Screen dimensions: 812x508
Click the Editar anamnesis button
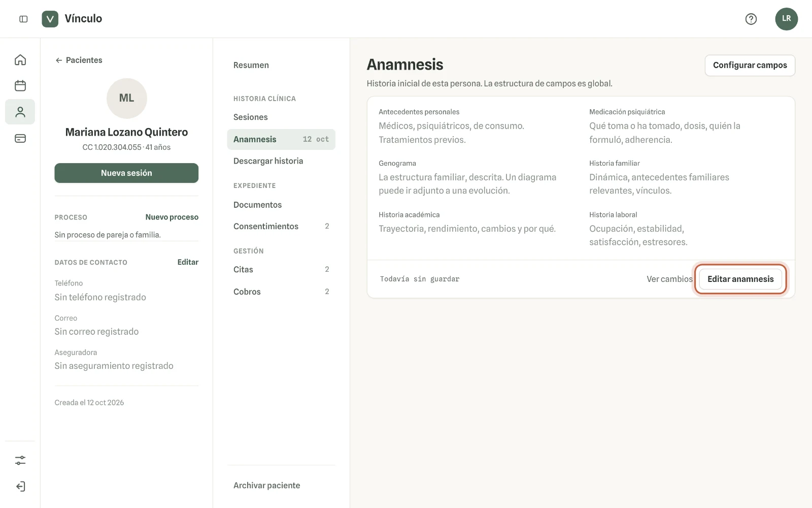click(740, 279)
